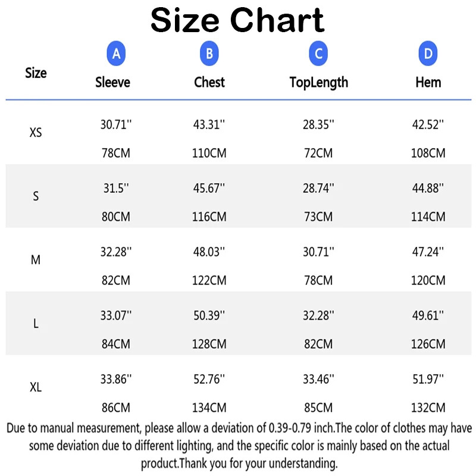Click the S size row label
The height and width of the screenshot is (476, 476).
[x=36, y=196]
